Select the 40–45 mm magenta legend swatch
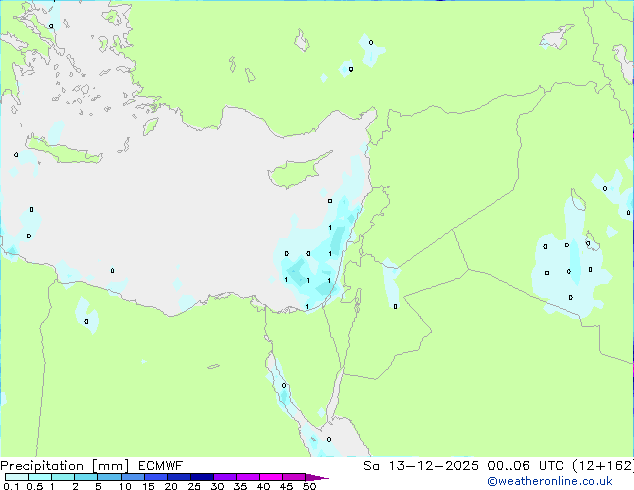634x490 pixels. coord(271,477)
